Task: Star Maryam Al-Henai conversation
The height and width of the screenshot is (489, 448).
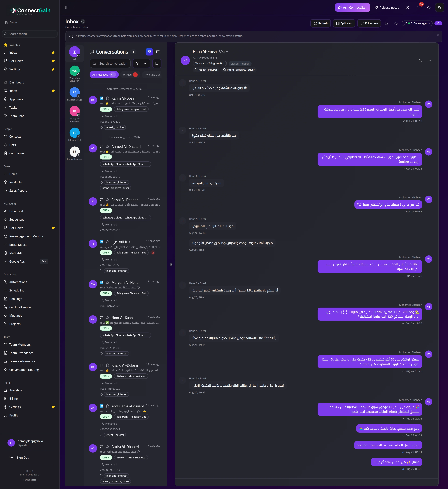Action: (107, 282)
